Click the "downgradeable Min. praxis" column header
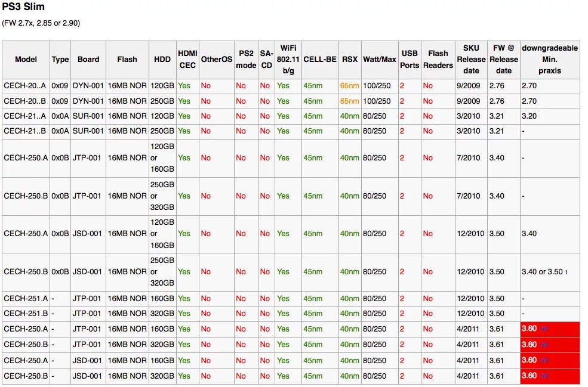 550,59
